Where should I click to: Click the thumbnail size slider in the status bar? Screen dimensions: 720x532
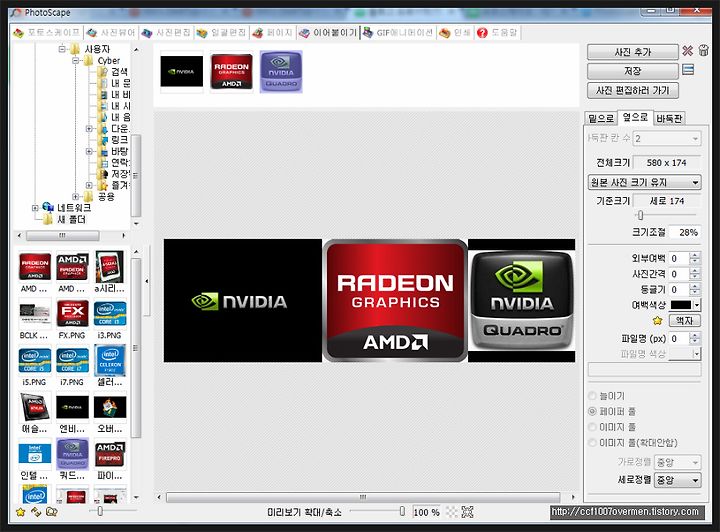tap(100, 511)
